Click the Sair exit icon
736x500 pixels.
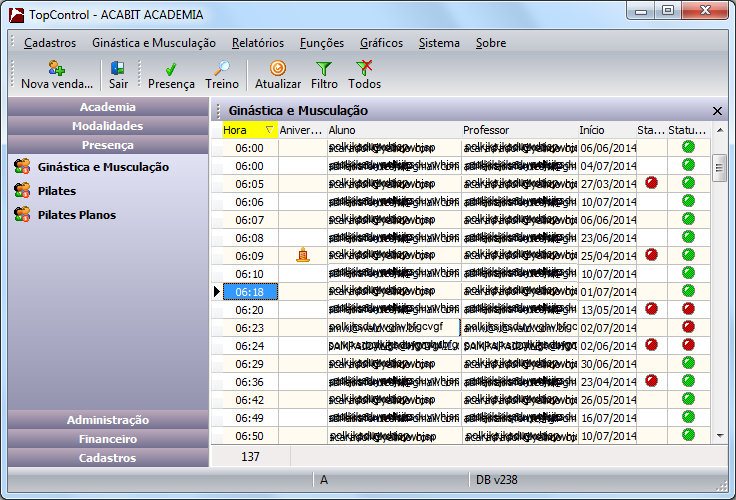point(117,68)
